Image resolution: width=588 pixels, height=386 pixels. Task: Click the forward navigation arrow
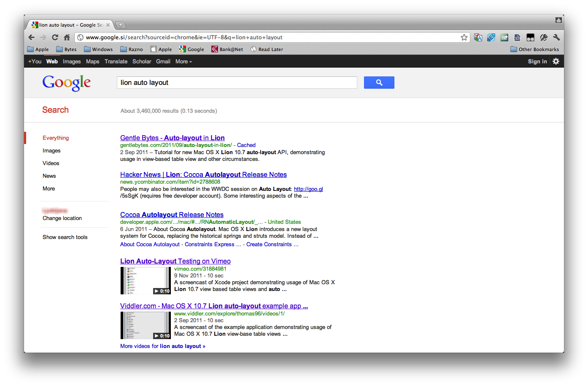point(43,38)
